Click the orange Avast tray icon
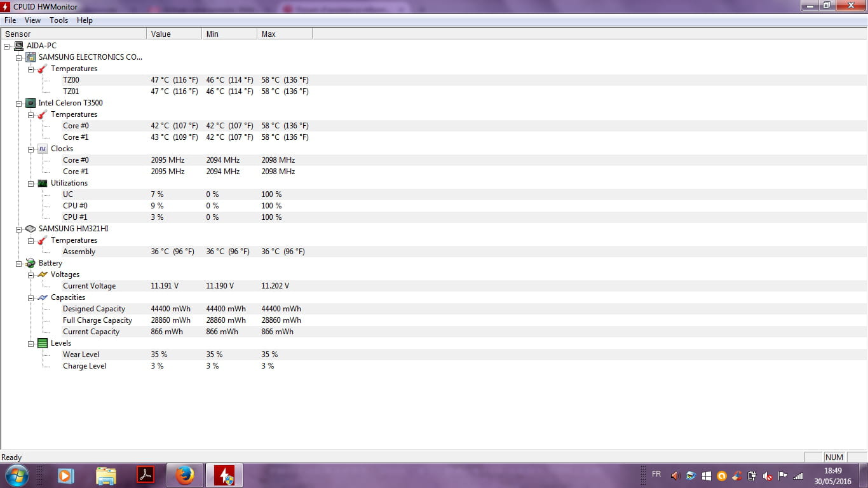This screenshot has width=868, height=488. click(721, 475)
